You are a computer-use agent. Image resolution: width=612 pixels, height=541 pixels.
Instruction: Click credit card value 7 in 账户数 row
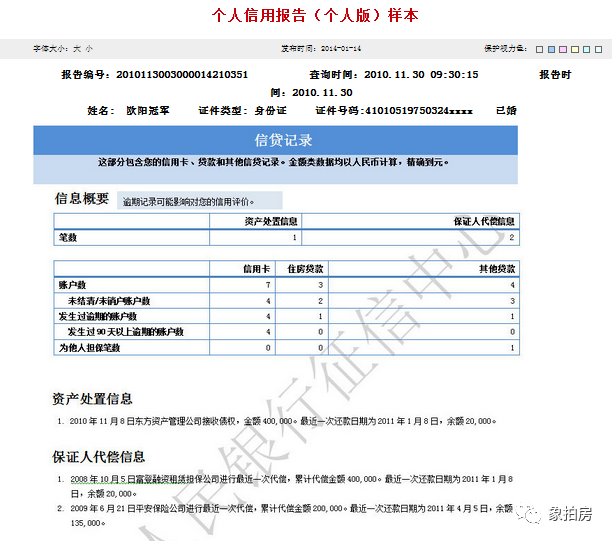point(268,285)
